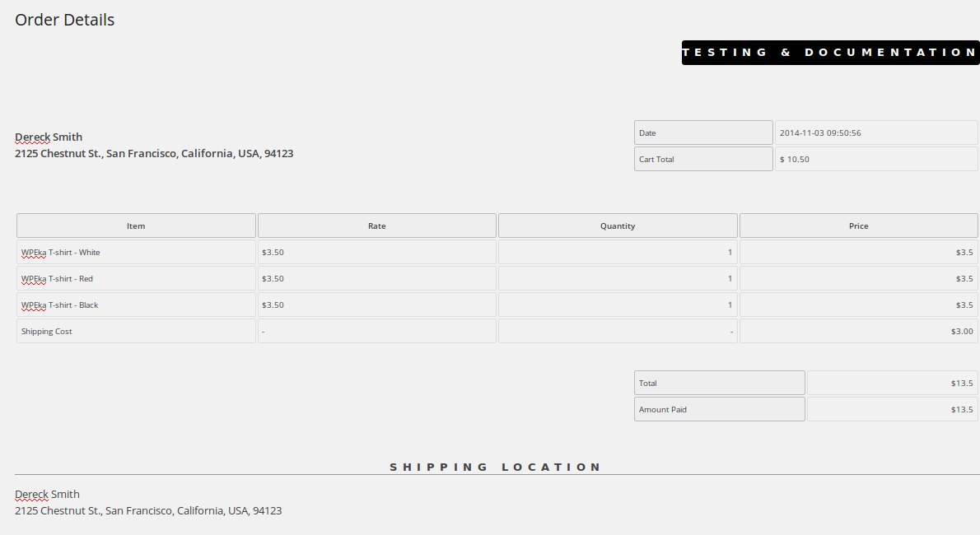The height and width of the screenshot is (535, 980).
Task: Select the Date value 2014-11-03 field
Action: (x=876, y=133)
